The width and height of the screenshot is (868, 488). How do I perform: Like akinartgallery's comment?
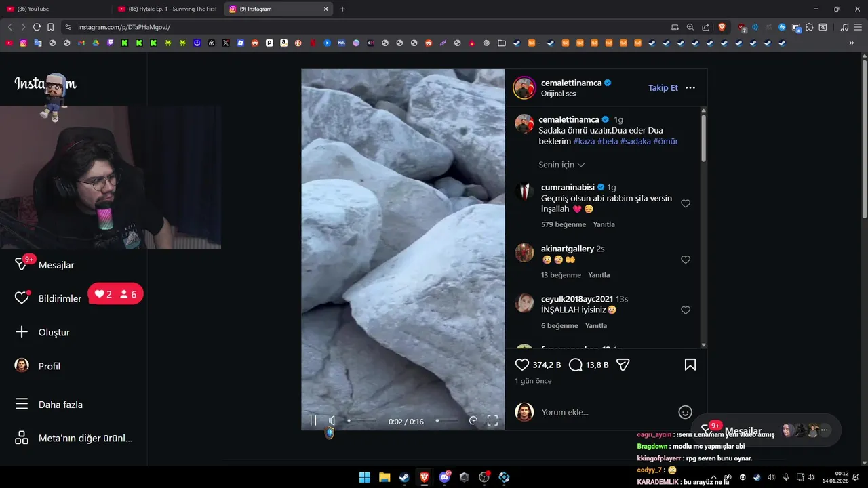(686, 260)
